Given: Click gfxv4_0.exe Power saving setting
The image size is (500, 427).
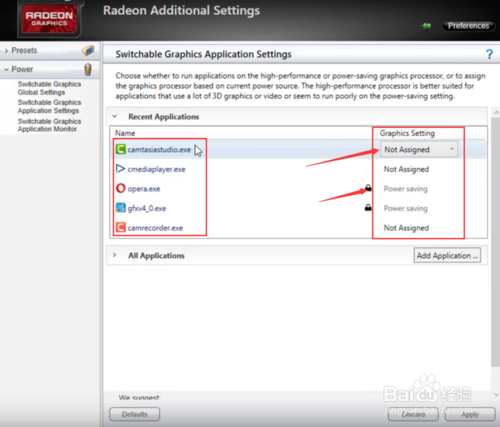Looking at the screenshot, I should tap(405, 208).
